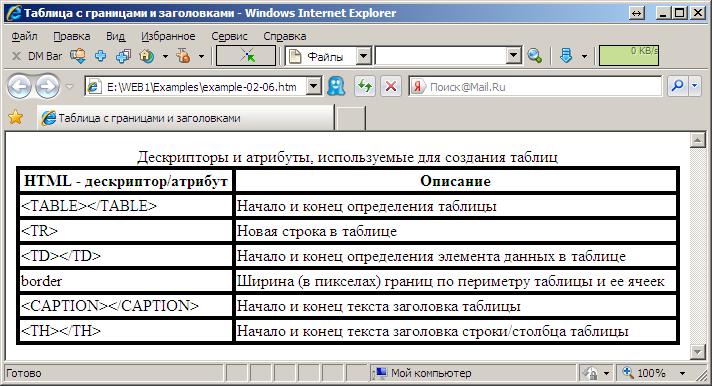The image size is (712, 386).
Task: Click the <TD></TD> cell
Action: click(x=126, y=256)
